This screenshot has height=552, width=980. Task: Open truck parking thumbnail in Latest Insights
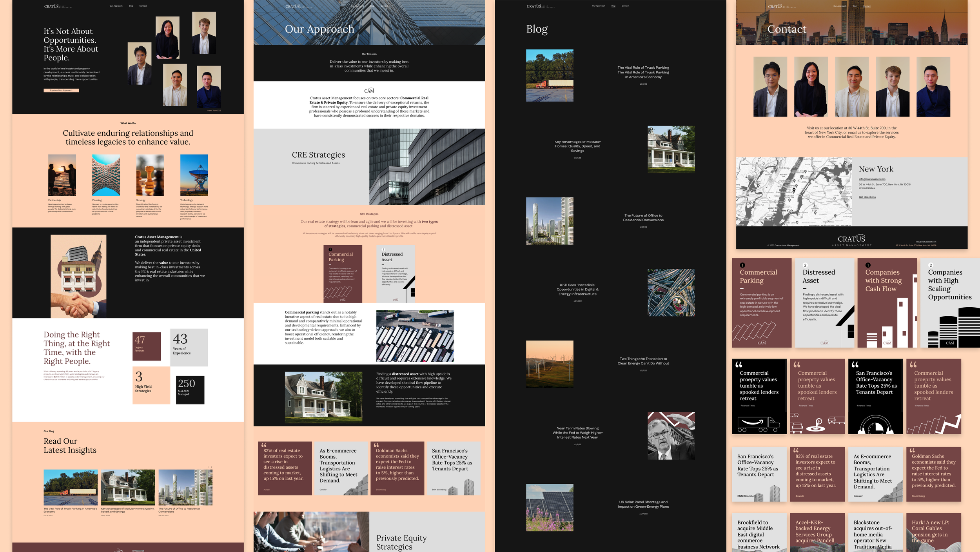(71, 487)
